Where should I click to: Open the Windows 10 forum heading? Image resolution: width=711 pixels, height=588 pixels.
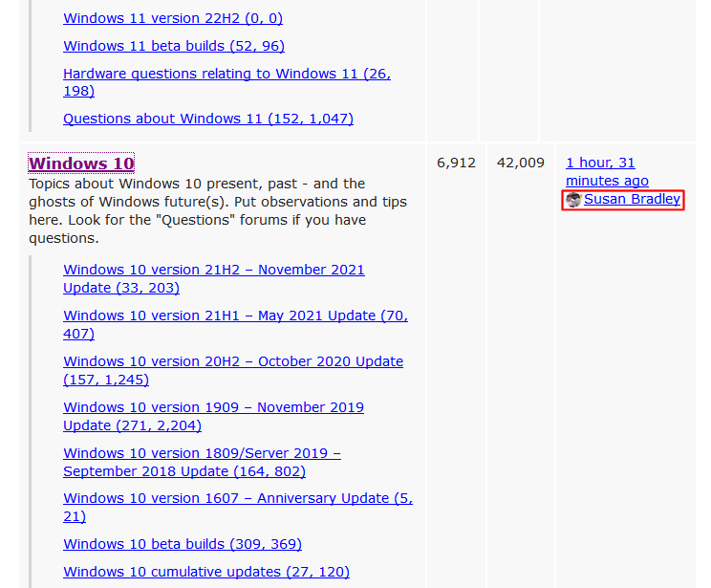81,163
